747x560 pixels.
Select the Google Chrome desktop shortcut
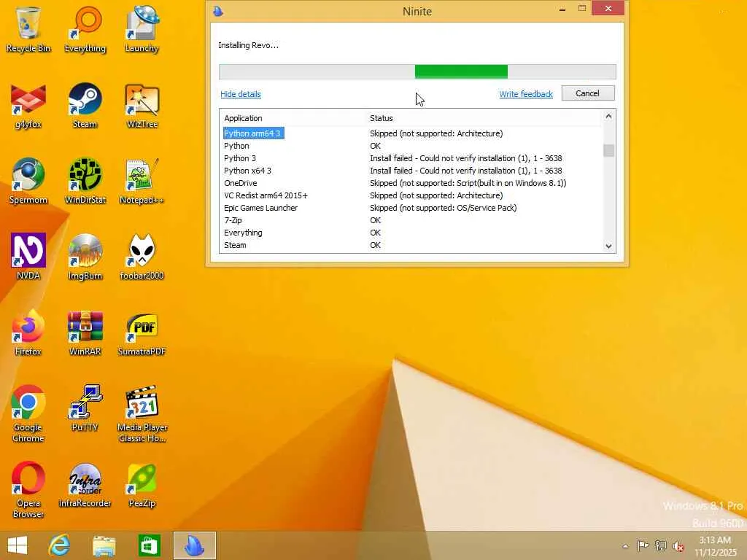point(28,414)
